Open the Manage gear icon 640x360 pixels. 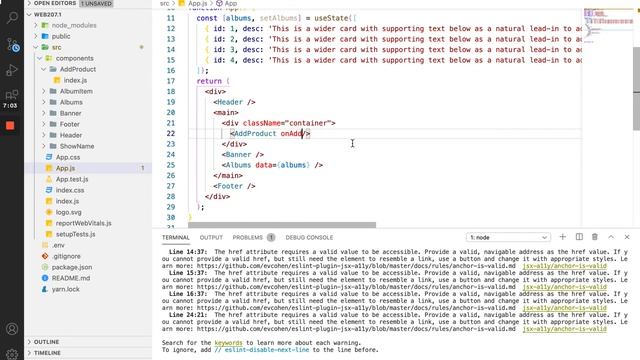coord(12,354)
